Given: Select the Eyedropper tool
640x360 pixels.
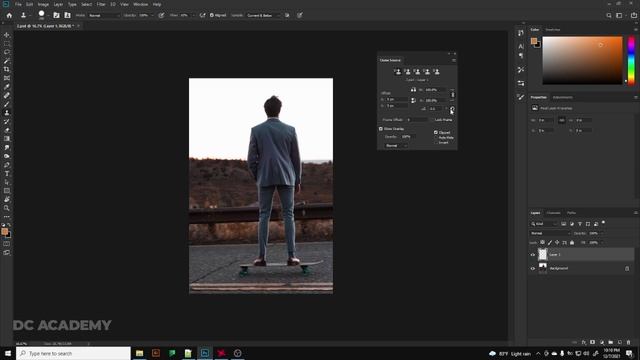Looking at the screenshot, I should pos(7,87).
